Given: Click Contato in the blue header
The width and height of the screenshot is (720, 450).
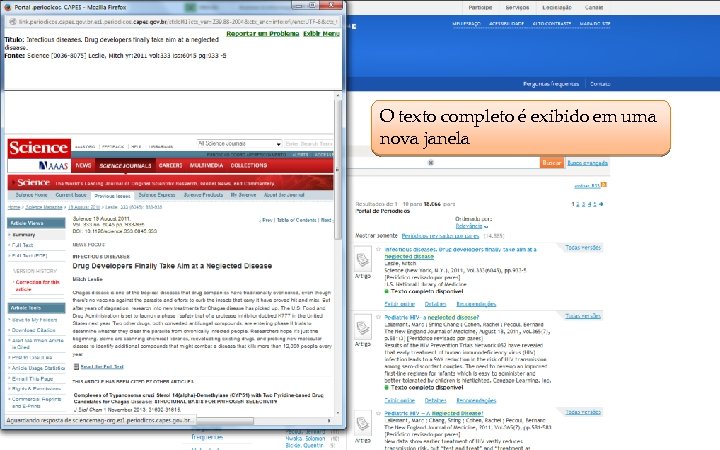Looking at the screenshot, I should (x=600, y=84).
